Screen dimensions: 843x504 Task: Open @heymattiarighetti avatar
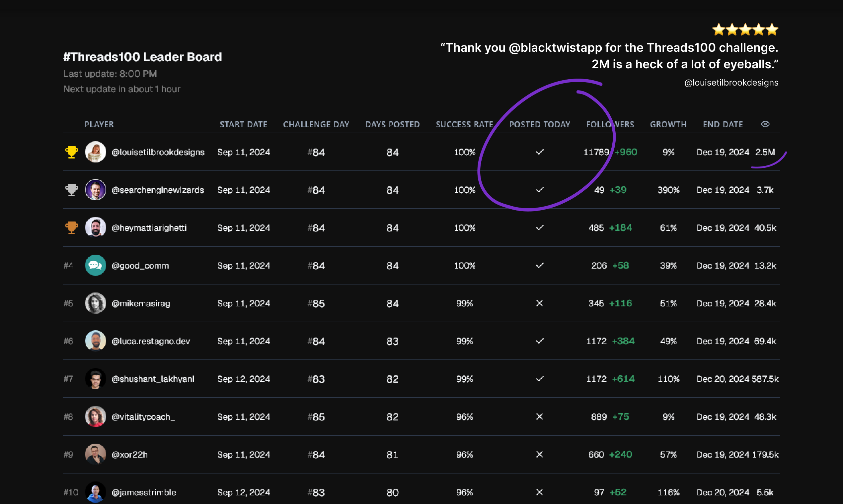pos(96,227)
